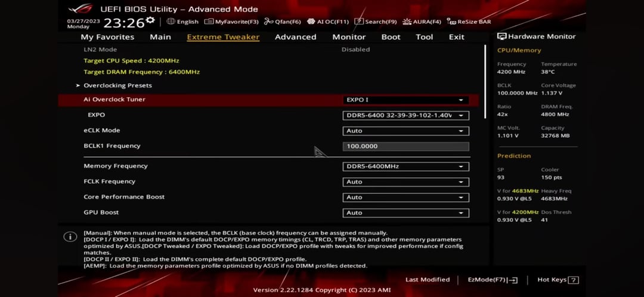
Task: Click the version copyright footer text
Action: (321, 290)
